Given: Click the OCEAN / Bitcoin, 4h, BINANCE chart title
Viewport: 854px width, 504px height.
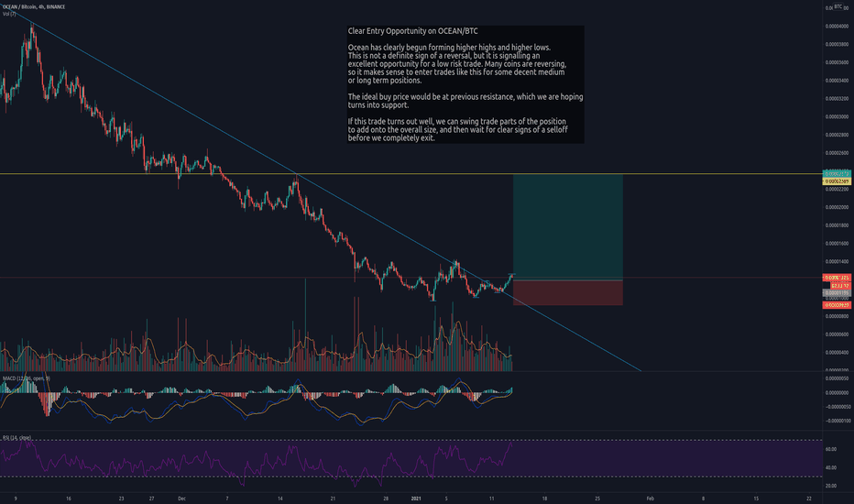Looking at the screenshot, I should coord(33,6).
